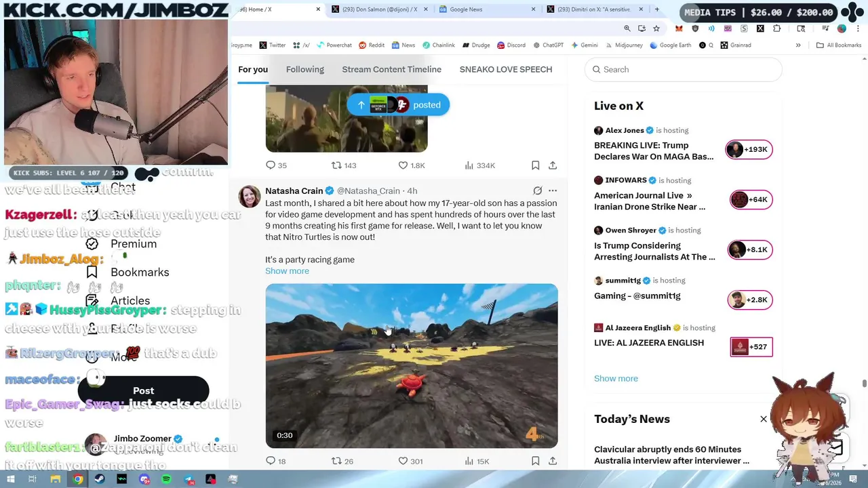The height and width of the screenshot is (488, 868).
Task: Expand the hidden bookmarks chevron
Action: [798, 45]
